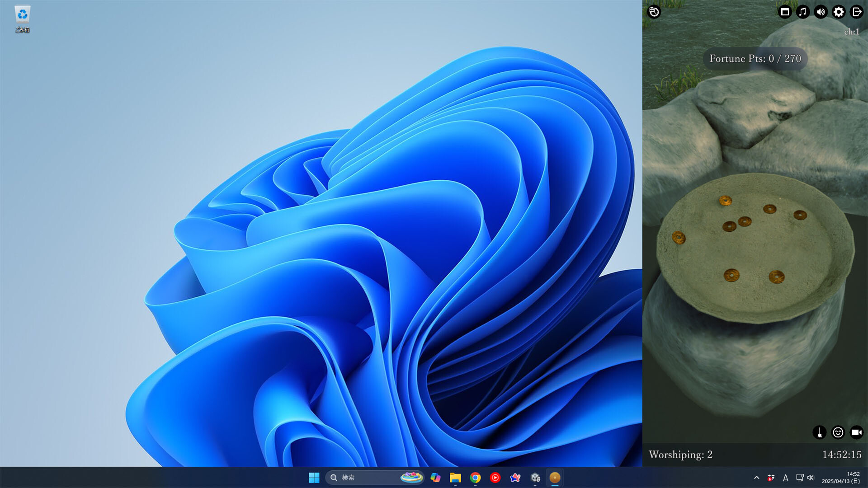Screen dimensions: 868x488
Task: Toggle mute with the speaker icon
Action: pos(821,12)
